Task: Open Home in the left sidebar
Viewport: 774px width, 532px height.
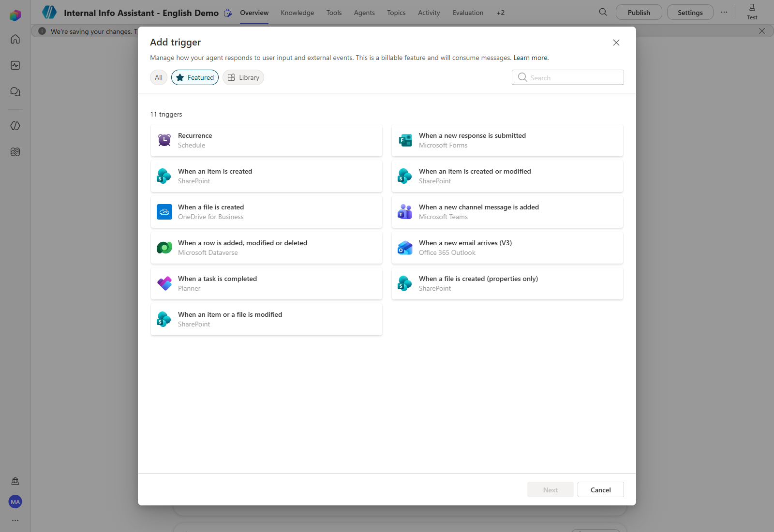Action: (x=15, y=39)
